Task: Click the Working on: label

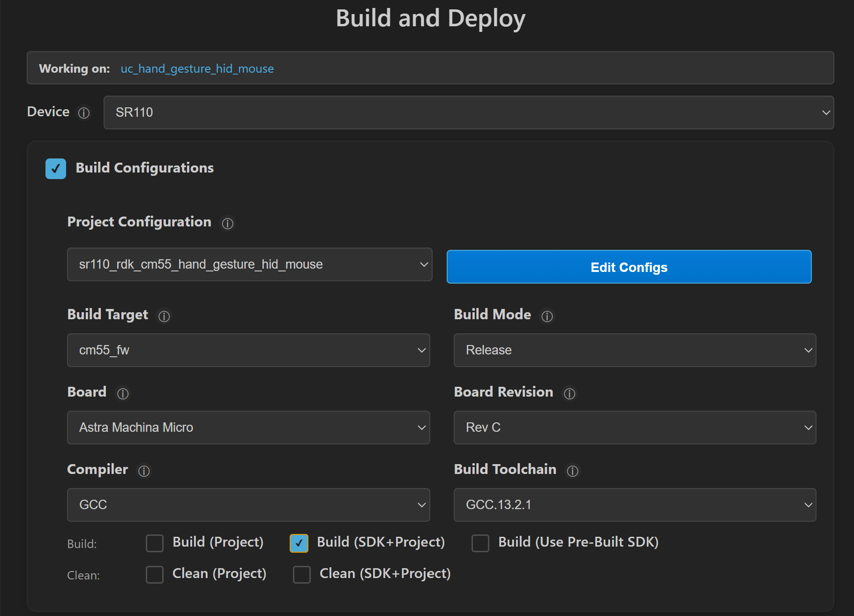Action: tap(75, 68)
